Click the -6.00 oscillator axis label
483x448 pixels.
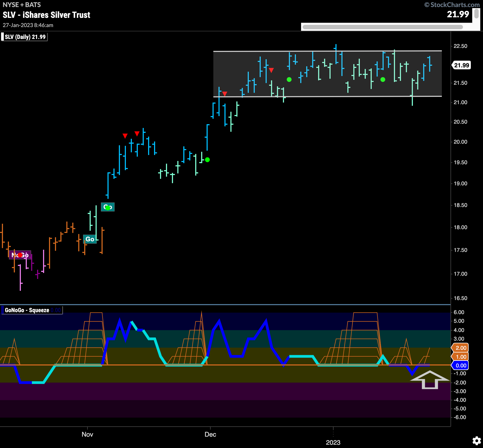coord(460,417)
